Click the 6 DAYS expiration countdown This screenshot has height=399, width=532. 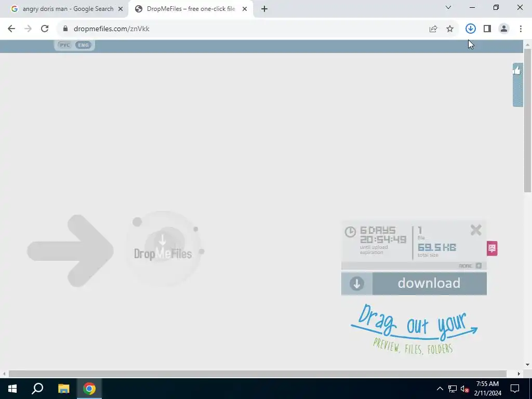[383, 235]
